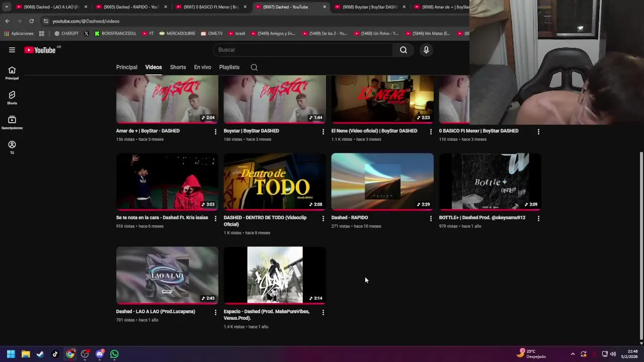The width and height of the screenshot is (644, 362).
Task: Click the YouTube logo
Action: (40, 50)
